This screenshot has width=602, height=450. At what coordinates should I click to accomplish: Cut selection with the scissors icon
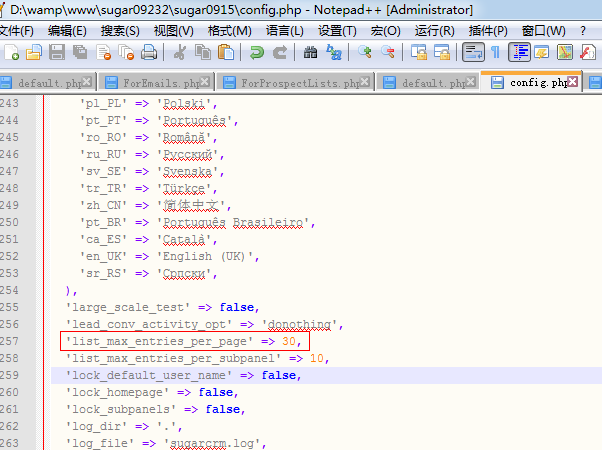coord(179,52)
